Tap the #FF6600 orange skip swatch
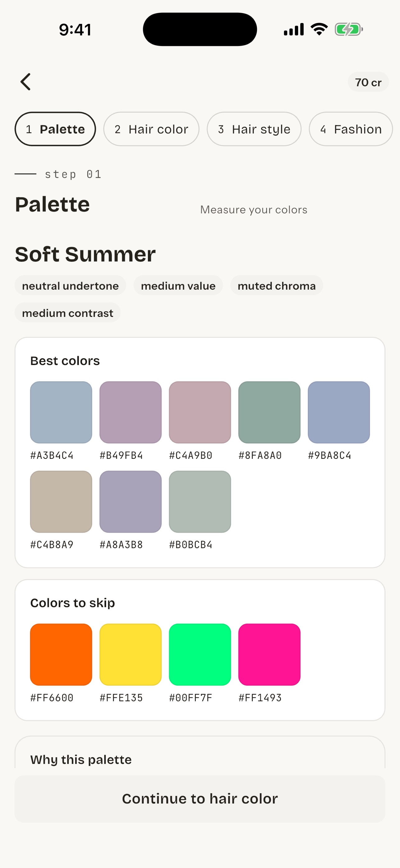Viewport: 400px width, 868px height. point(61,654)
